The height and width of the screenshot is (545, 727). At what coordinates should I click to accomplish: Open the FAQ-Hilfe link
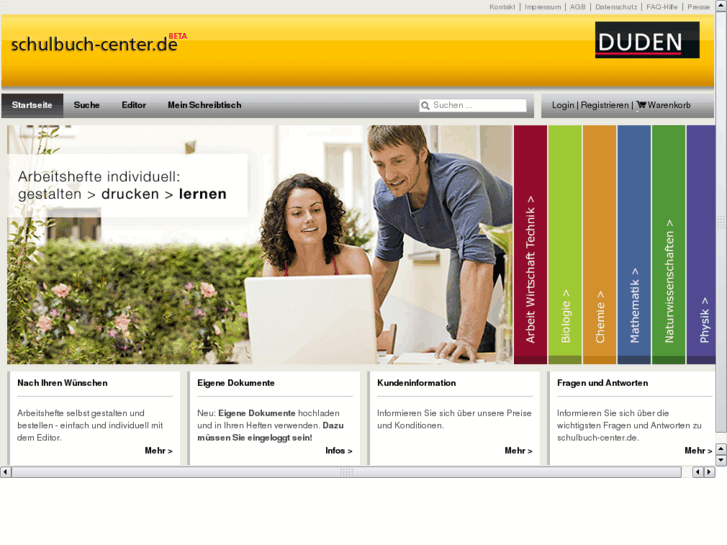tap(662, 7)
